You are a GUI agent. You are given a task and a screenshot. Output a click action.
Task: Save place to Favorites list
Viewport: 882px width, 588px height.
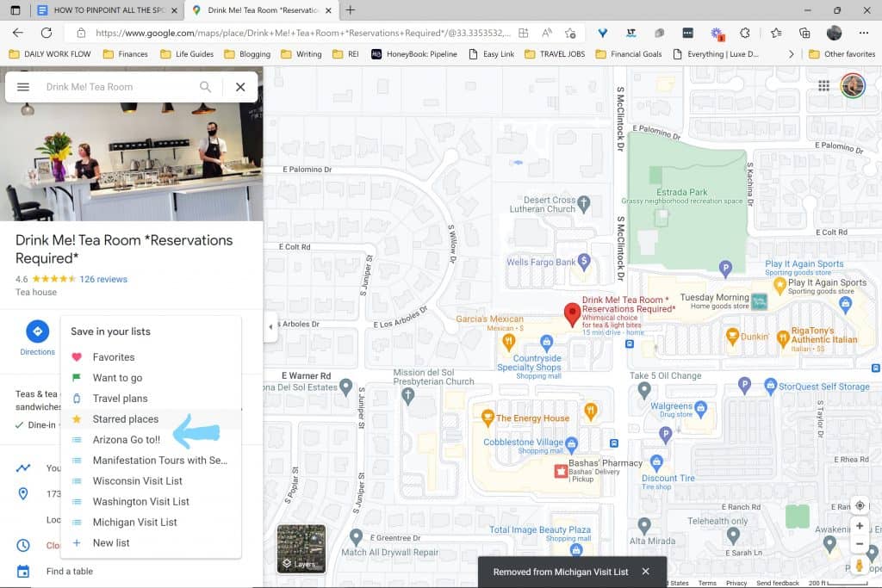[150, 357]
